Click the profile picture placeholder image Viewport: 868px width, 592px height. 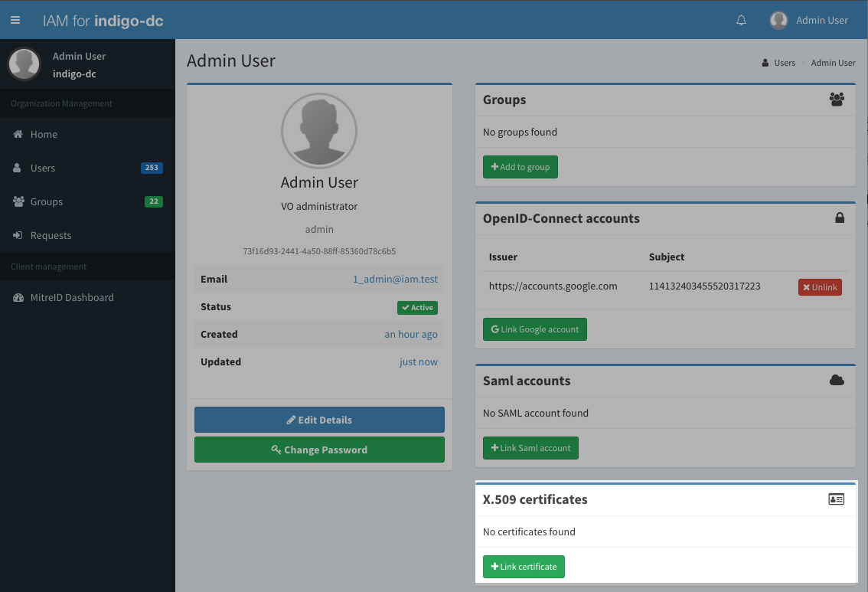(319, 131)
